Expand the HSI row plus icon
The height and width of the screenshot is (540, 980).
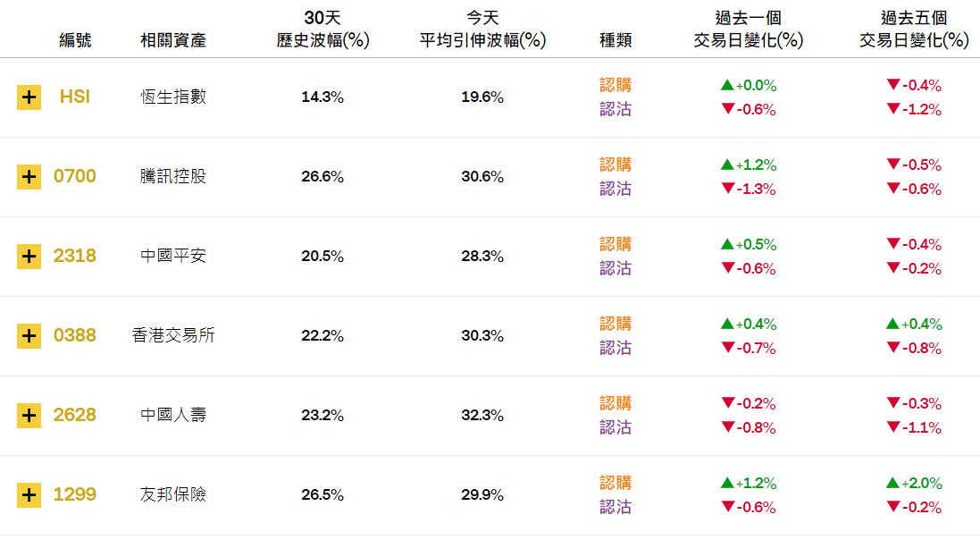[29, 97]
